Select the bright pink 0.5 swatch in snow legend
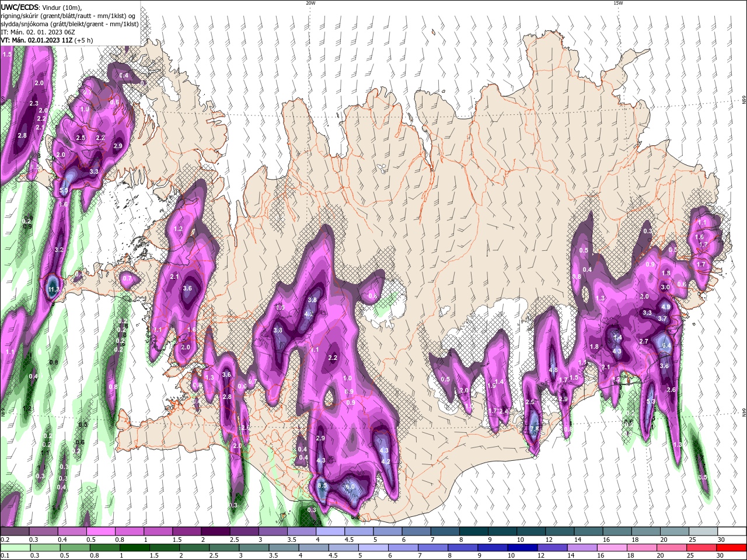Screen dimensions: 747x560 point(102,531)
